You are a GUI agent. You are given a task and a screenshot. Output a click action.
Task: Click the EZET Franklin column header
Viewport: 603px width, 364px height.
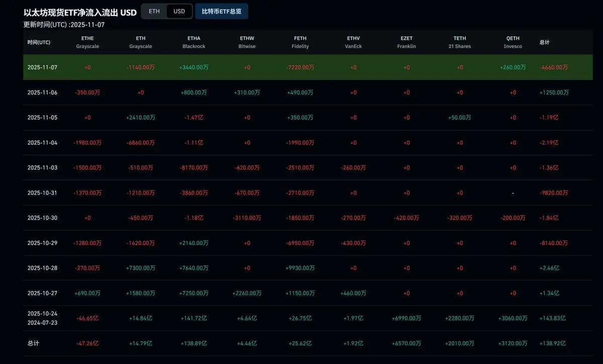pos(407,42)
